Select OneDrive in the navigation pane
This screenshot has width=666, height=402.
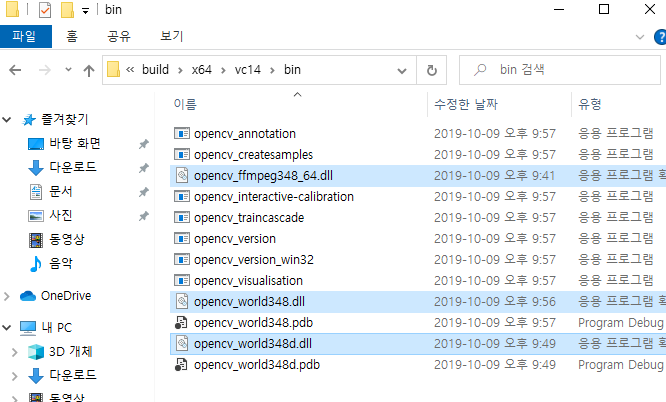point(66,295)
